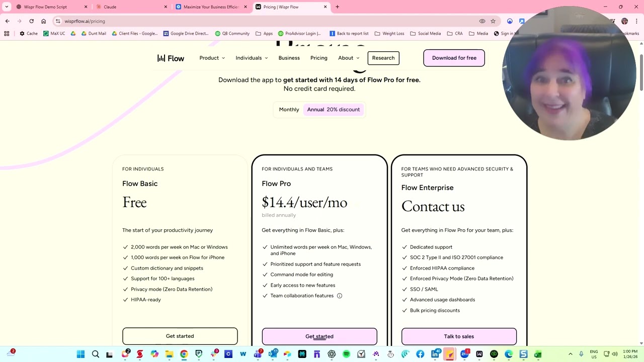This screenshot has width=644, height=362.
Task: Open the Windows Start menu
Action: tap(80, 354)
